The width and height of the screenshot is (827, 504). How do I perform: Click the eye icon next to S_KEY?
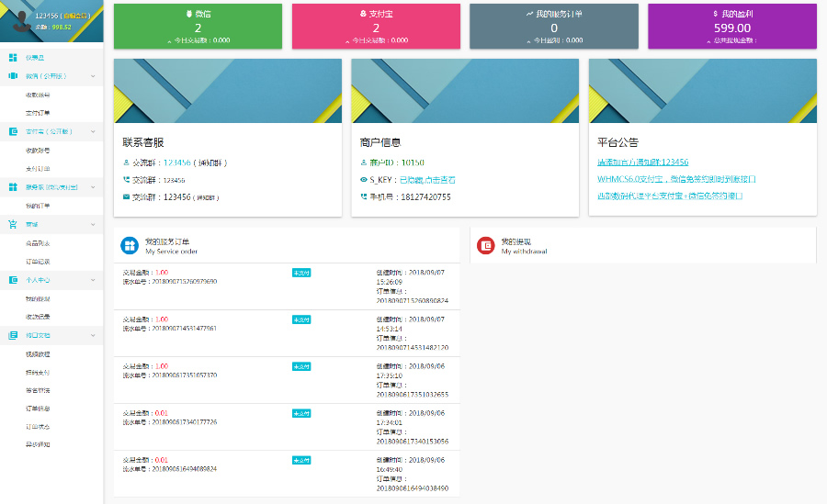(x=363, y=179)
